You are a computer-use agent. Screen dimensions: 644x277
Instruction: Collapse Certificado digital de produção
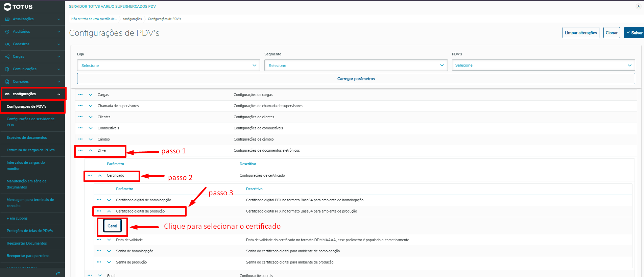[109, 211]
